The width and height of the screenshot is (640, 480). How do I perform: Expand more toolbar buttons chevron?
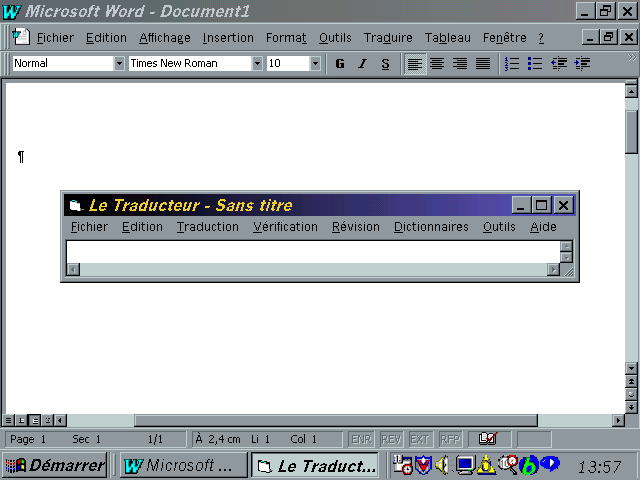coord(632,57)
